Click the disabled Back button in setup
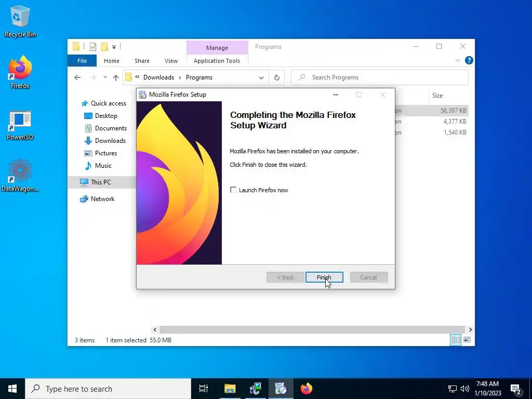The image size is (532, 399). 285,277
